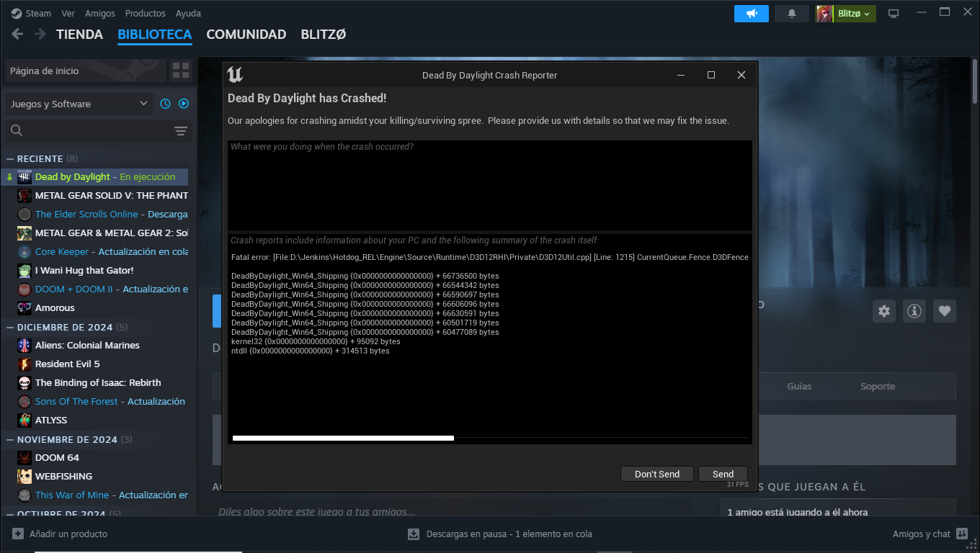Open the Amigos y chat icon
This screenshot has height=553, width=980.
point(962,534)
